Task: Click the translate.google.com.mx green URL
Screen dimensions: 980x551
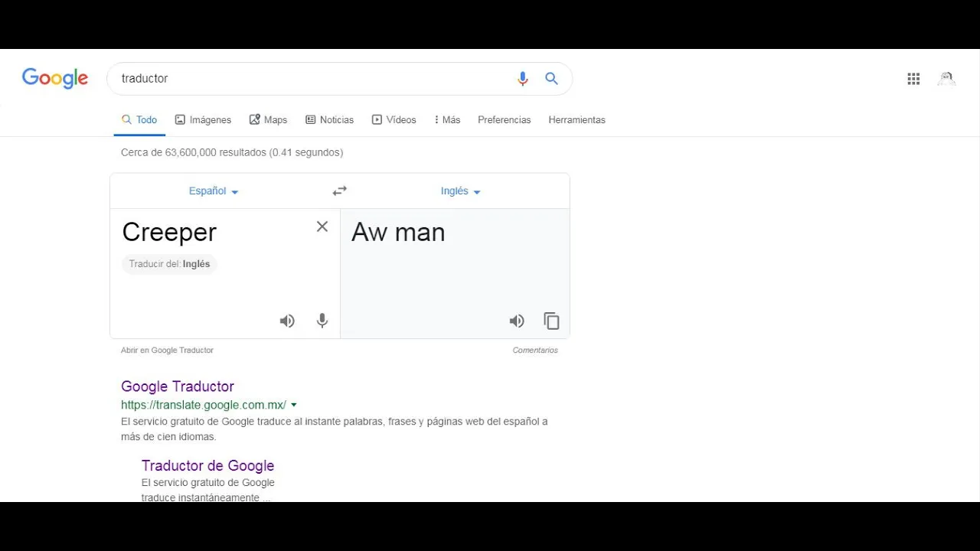Action: [x=204, y=405]
